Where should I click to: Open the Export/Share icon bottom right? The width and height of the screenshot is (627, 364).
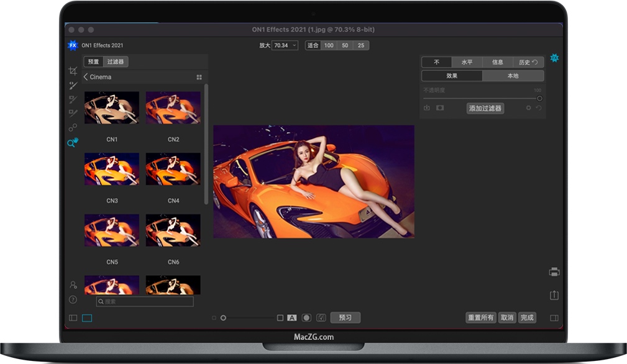554,295
